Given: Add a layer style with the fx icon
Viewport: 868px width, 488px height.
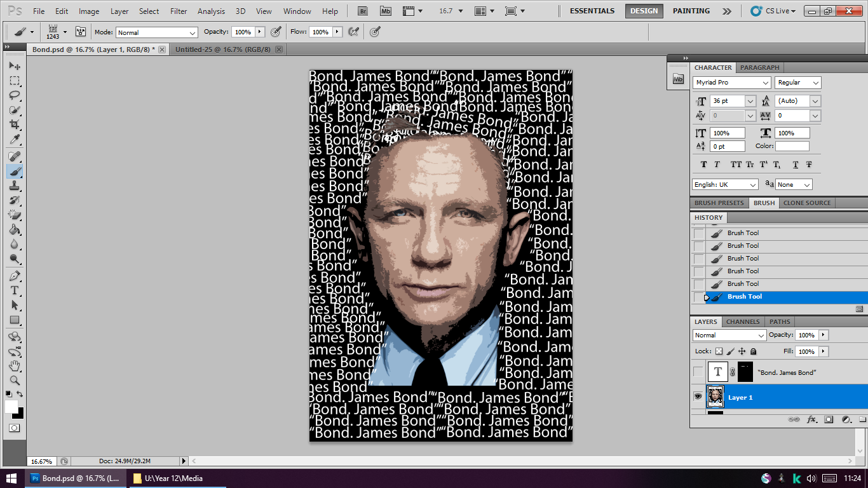Looking at the screenshot, I should (811, 419).
